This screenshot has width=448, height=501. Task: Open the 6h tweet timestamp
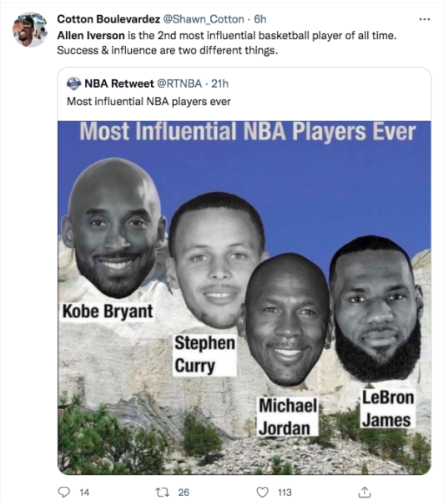tap(260, 19)
